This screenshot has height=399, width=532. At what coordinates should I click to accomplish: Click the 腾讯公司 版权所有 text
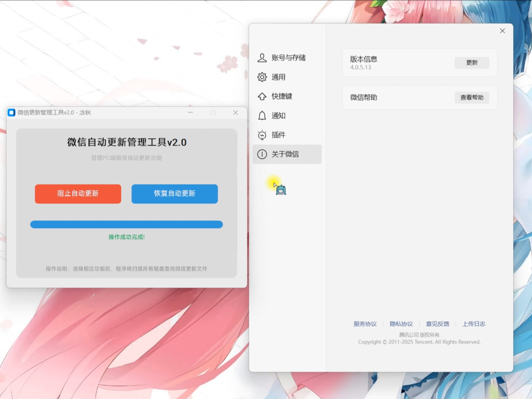coord(419,335)
